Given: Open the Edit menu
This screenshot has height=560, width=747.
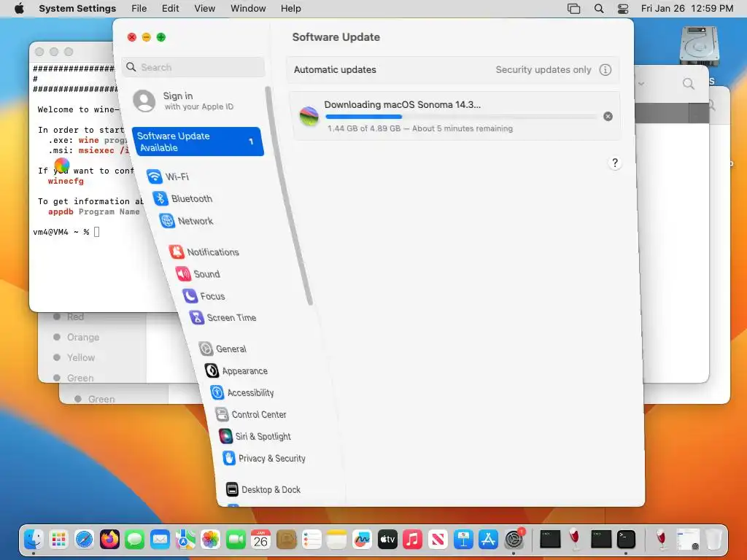Looking at the screenshot, I should pyautogui.click(x=170, y=9).
